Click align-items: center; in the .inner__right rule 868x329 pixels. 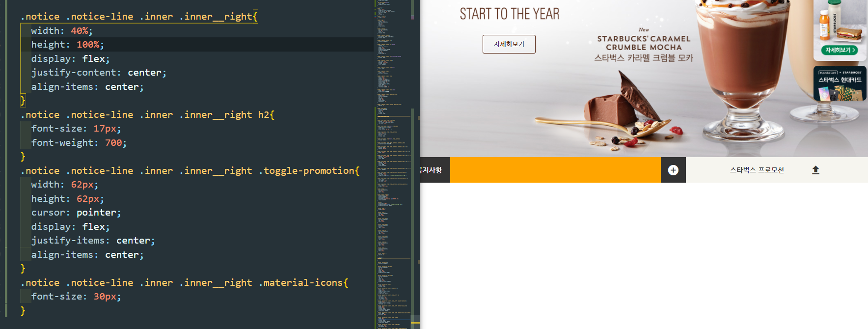87,86
